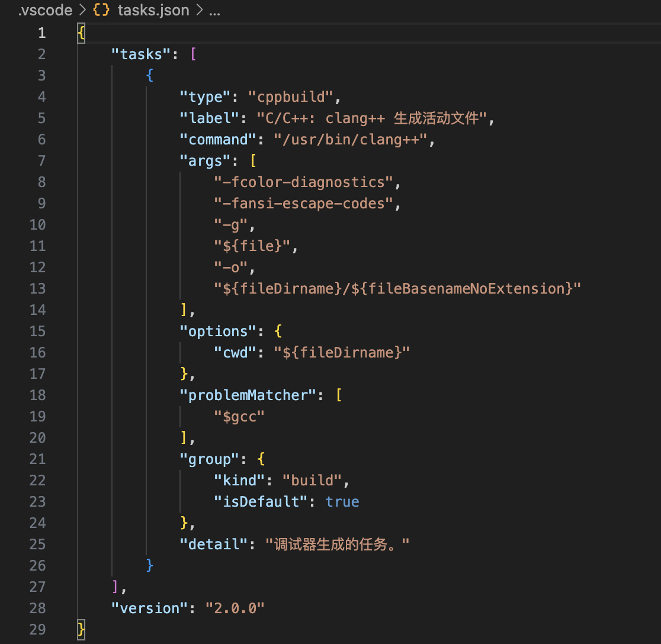661x644 pixels.
Task: Click the "detail" key
Action: pyautogui.click(x=213, y=545)
